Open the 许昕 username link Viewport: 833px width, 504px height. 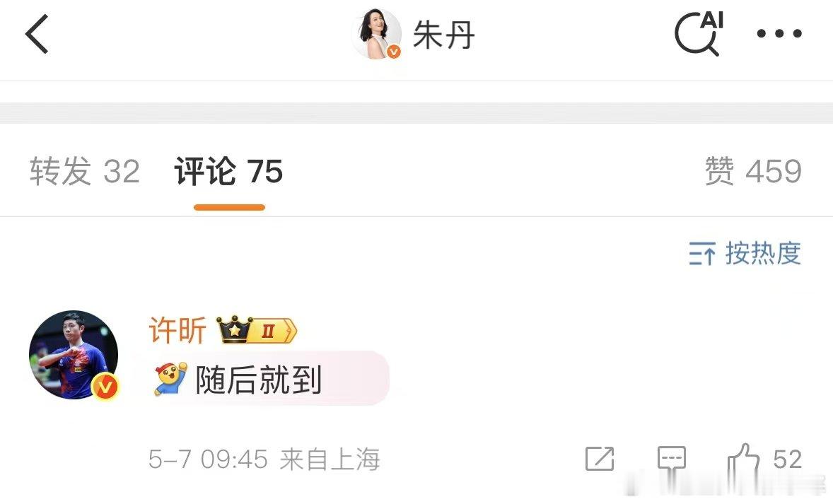coord(177,330)
